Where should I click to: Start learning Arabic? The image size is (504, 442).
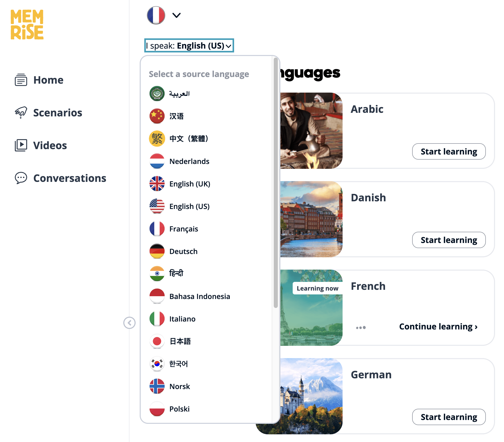(449, 151)
